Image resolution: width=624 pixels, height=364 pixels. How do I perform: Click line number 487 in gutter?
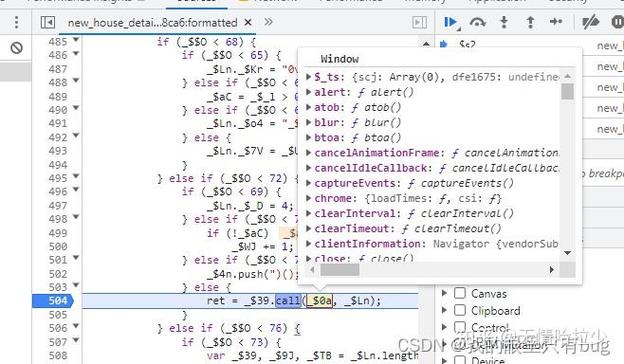pyautogui.click(x=58, y=69)
